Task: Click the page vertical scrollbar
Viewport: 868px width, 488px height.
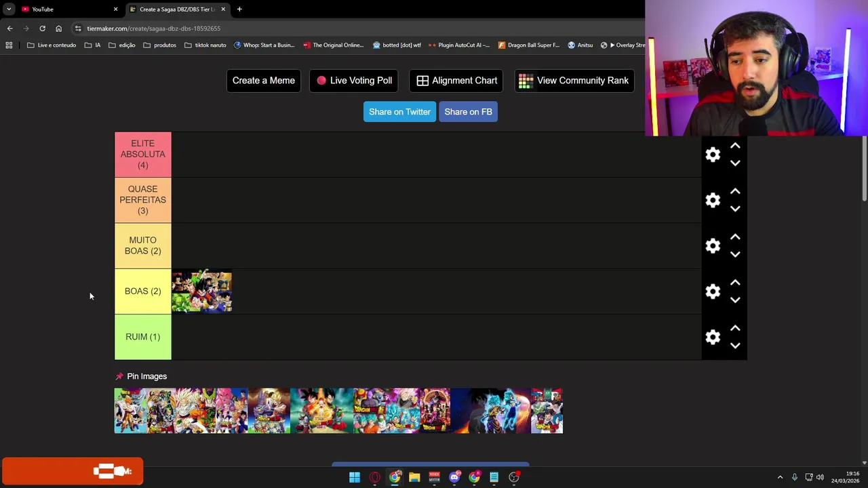Action: (x=864, y=169)
